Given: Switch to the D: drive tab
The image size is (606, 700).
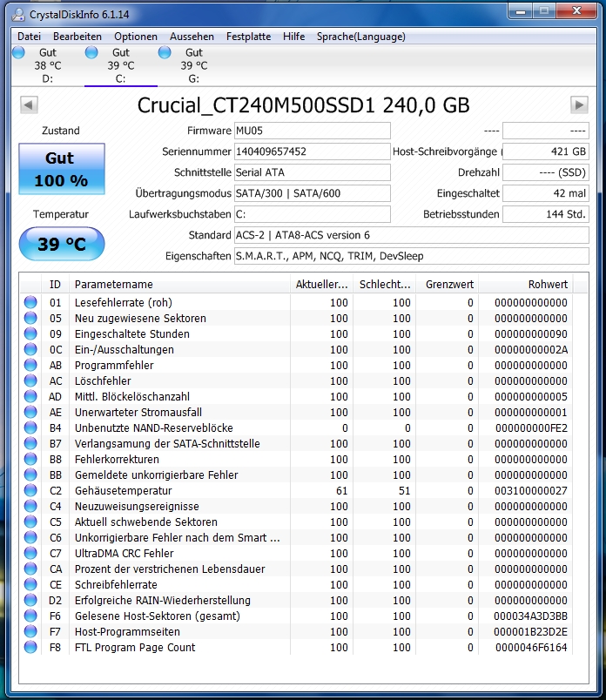Looking at the screenshot, I should [47, 65].
